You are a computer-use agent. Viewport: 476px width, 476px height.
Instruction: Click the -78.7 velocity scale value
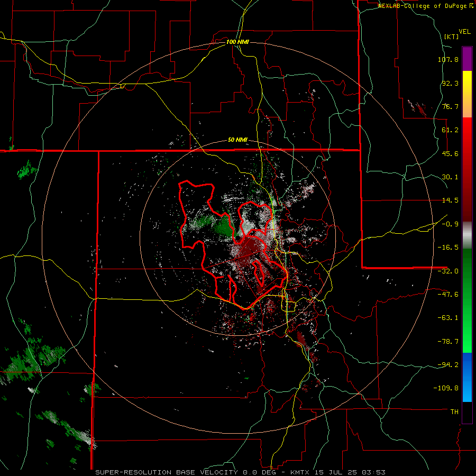(x=448, y=342)
